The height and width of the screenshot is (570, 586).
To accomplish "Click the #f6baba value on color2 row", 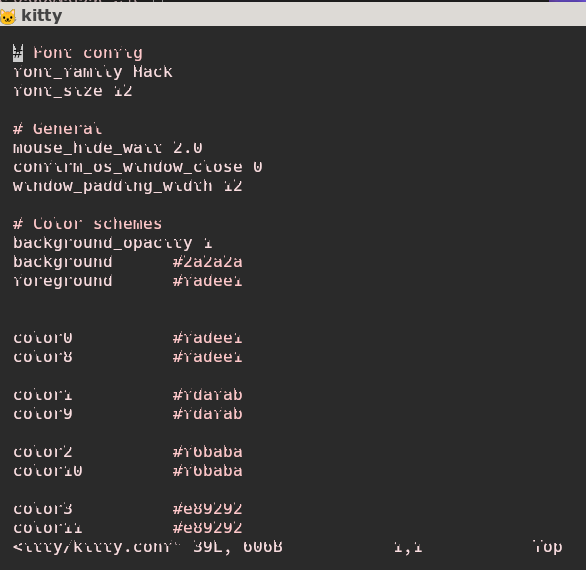I will point(207,452).
